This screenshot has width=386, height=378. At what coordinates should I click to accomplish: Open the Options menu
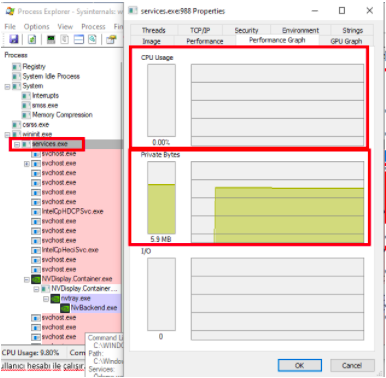(x=37, y=26)
